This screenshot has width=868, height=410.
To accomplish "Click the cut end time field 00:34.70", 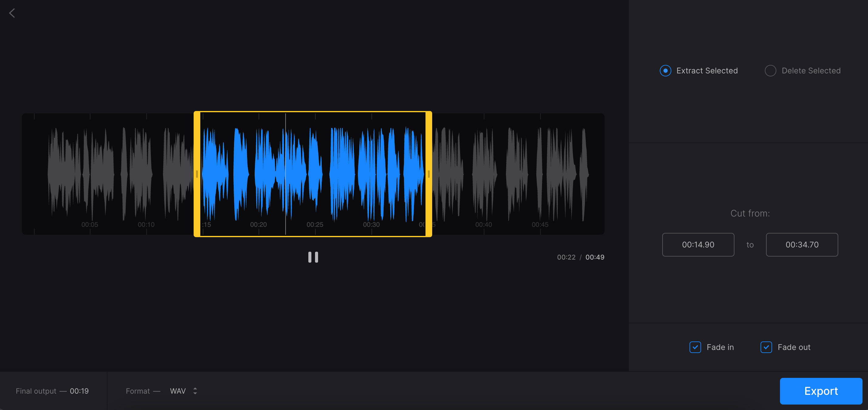I will pyautogui.click(x=802, y=245).
